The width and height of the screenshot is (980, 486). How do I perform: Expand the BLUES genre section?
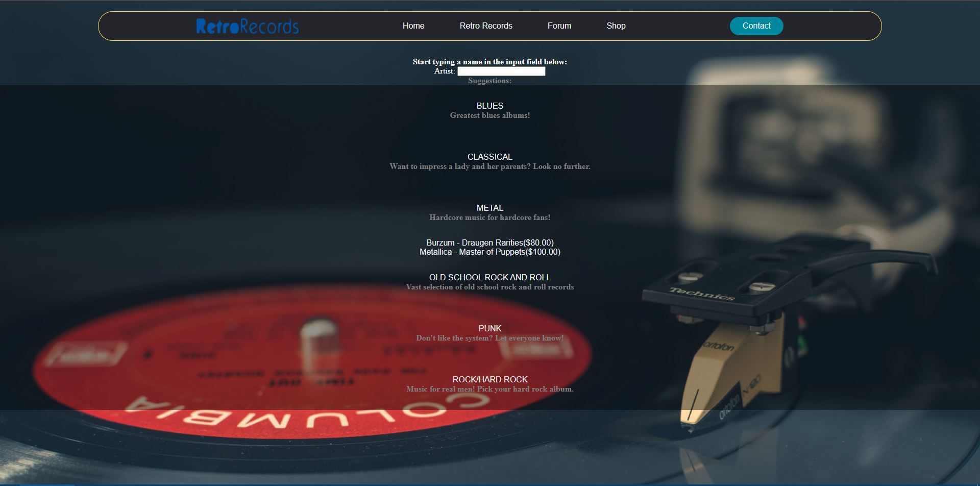tap(489, 106)
